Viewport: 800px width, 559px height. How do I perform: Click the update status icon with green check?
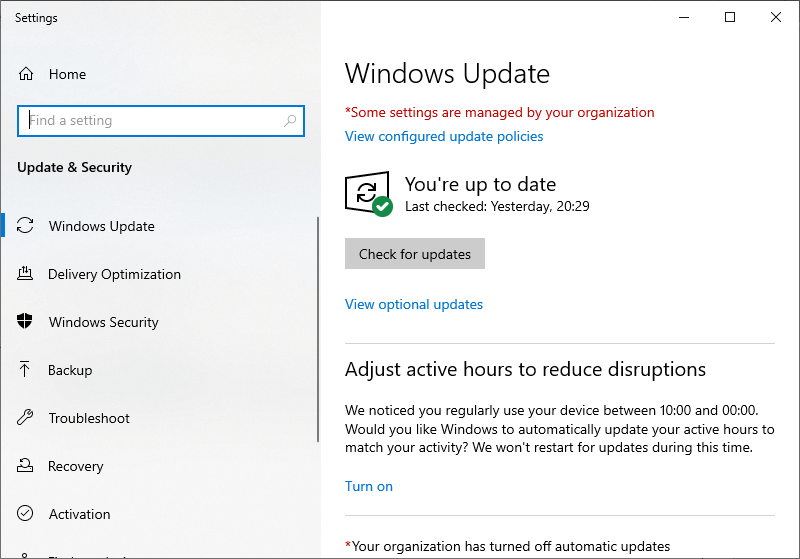click(x=368, y=194)
